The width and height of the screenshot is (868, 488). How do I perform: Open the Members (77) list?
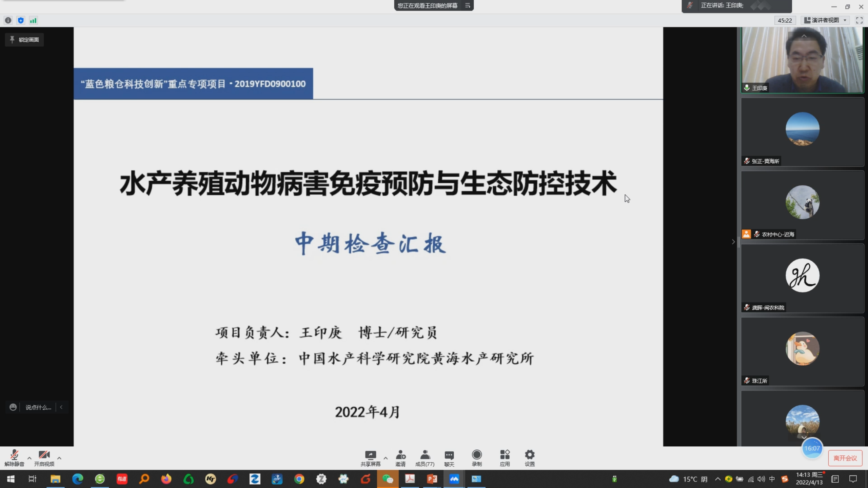click(425, 457)
